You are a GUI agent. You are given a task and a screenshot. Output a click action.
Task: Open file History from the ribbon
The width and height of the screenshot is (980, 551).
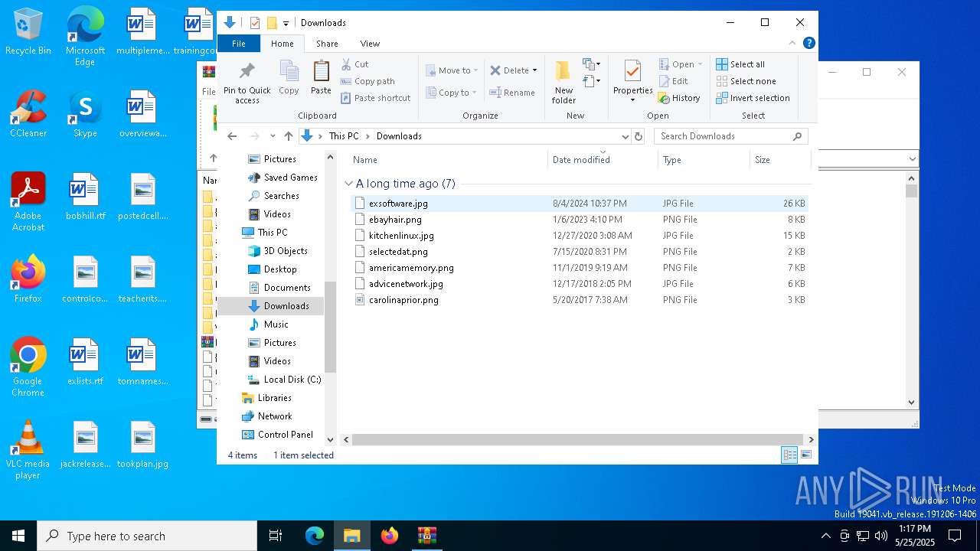coord(679,98)
